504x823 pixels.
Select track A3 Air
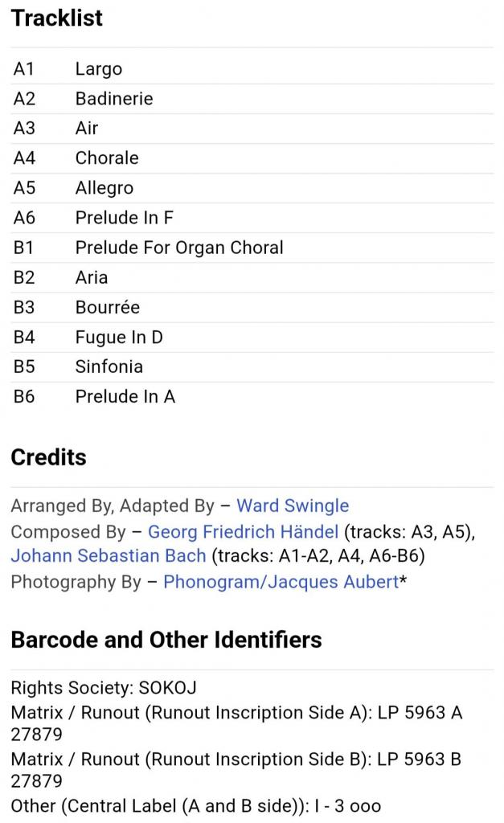87,128
